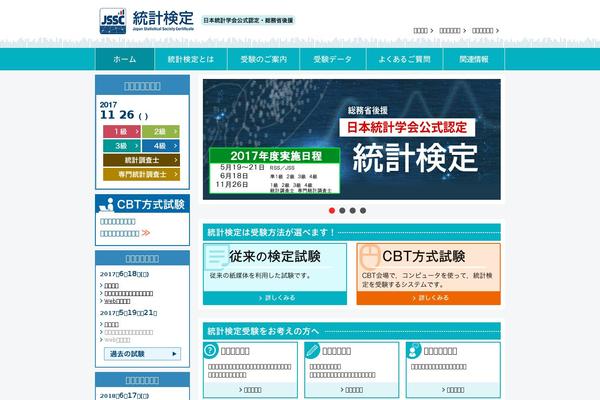The image size is (600, 400).
Task: Open the 関連情報 menu item
Action: pos(474,59)
